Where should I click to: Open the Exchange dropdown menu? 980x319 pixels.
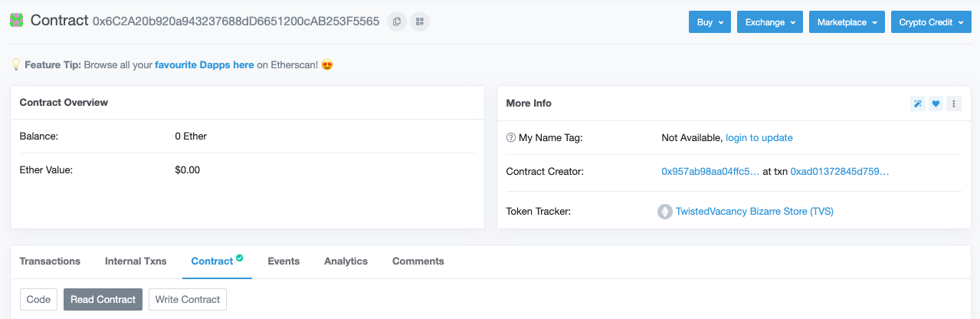(x=770, y=22)
